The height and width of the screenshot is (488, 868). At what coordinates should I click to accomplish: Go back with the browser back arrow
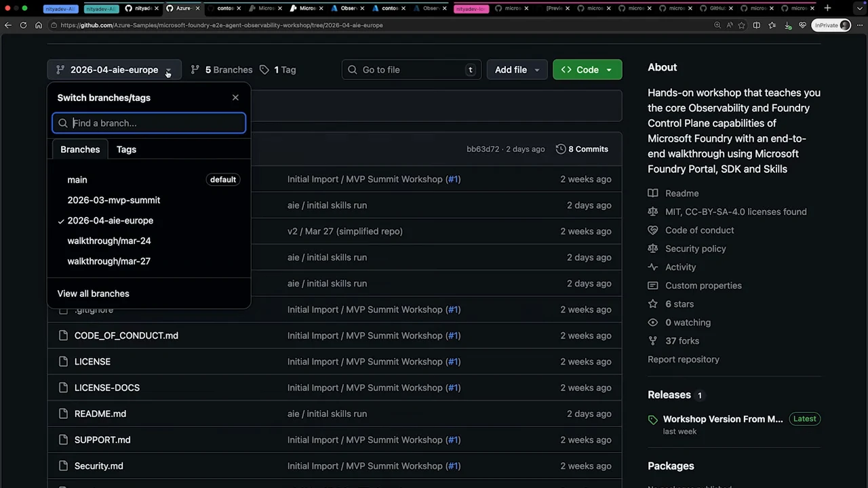8,25
